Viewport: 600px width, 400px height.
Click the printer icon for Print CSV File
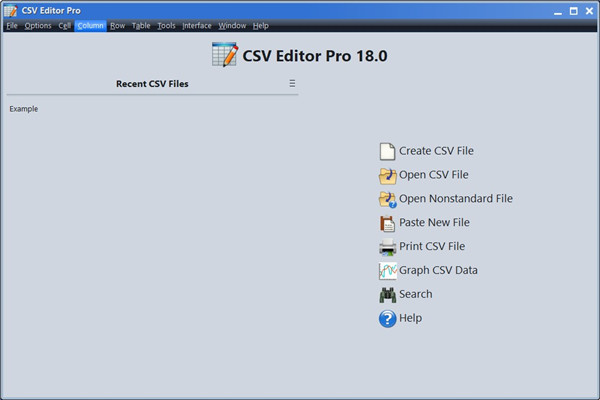click(387, 247)
